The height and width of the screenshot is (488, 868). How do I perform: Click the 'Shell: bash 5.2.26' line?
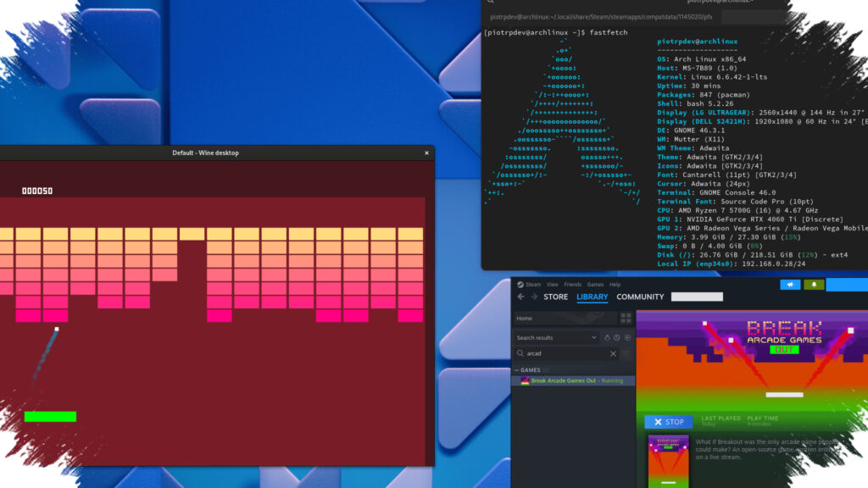tap(695, 103)
